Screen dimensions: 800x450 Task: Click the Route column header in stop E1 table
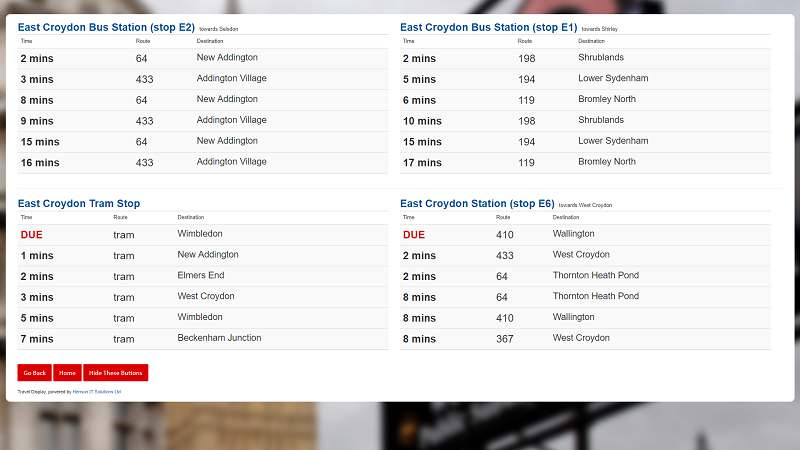point(525,41)
